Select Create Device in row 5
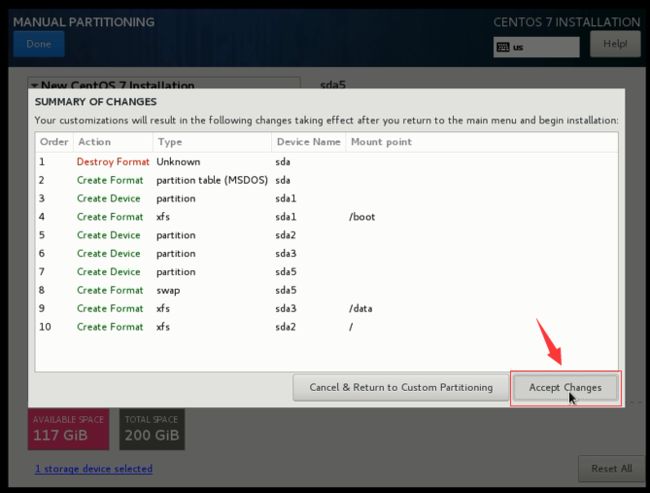The width and height of the screenshot is (650, 493). point(109,235)
